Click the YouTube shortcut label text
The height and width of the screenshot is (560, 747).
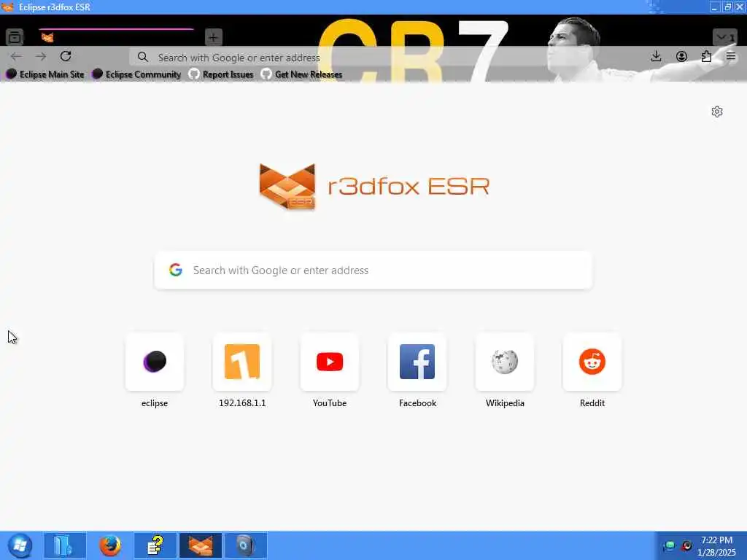point(330,402)
